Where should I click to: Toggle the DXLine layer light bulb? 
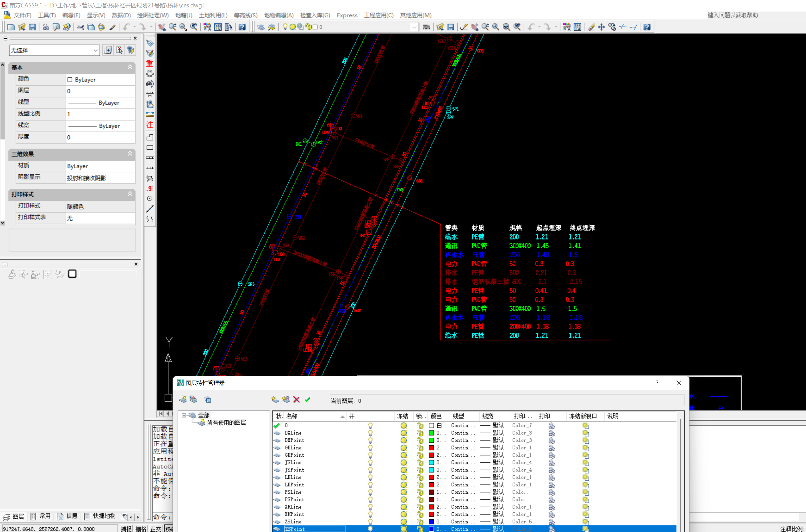[370, 433]
